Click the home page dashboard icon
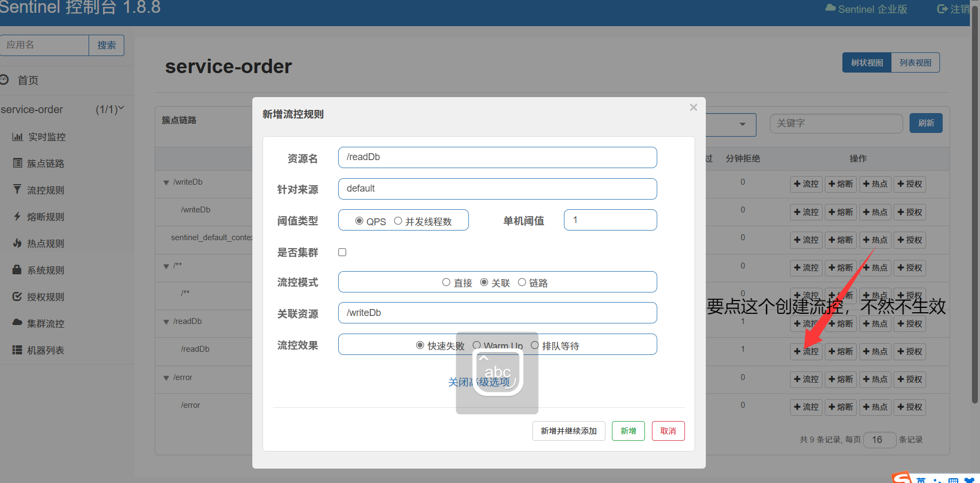This screenshot has width=980, height=483. (4, 80)
